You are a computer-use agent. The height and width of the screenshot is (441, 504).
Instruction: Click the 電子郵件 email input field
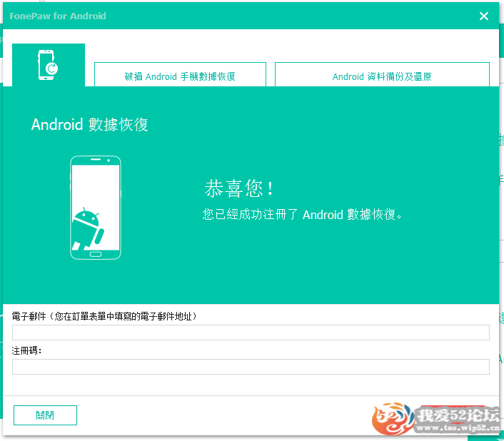(x=251, y=333)
